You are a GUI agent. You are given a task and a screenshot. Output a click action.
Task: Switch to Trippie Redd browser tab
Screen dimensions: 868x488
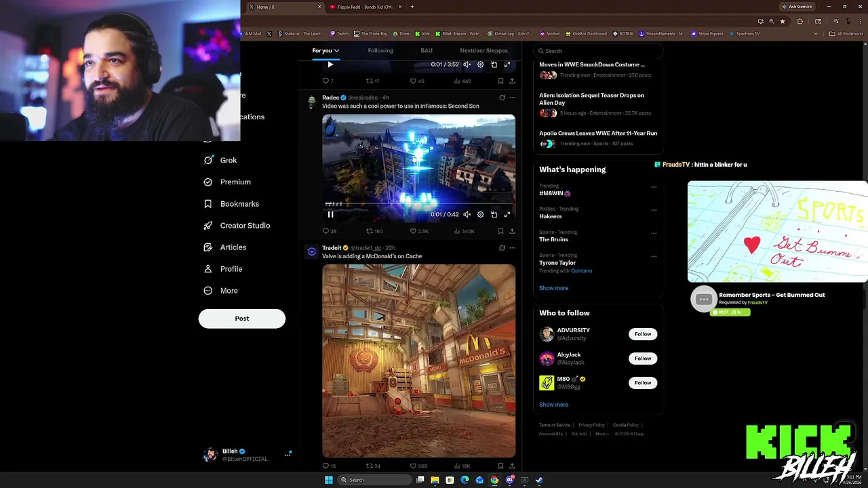(366, 7)
